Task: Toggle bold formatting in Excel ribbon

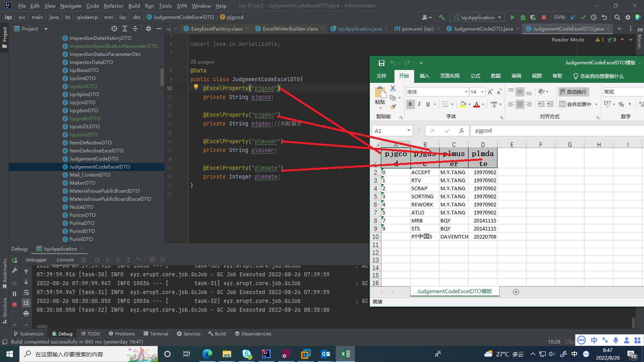Action: coord(410,104)
